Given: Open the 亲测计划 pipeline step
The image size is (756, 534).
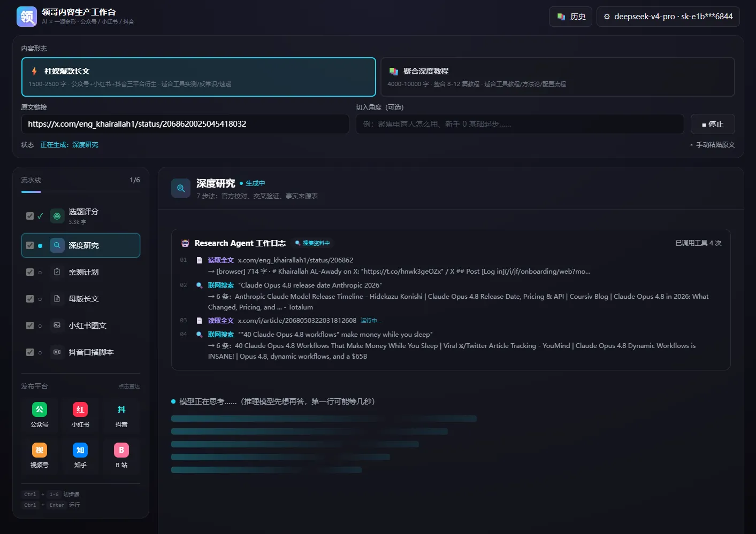Looking at the screenshot, I should click(x=81, y=272).
